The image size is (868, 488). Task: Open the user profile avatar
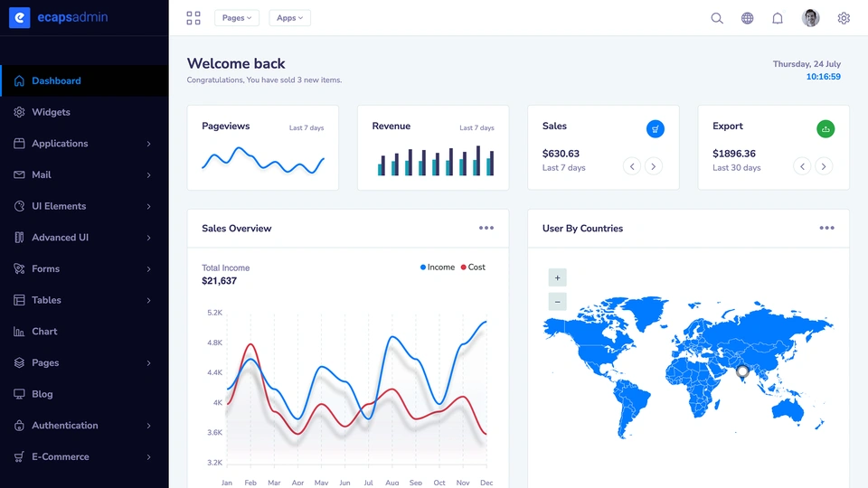click(810, 18)
